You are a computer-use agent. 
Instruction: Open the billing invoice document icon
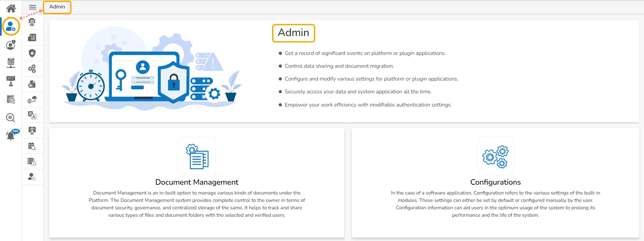tap(32, 37)
